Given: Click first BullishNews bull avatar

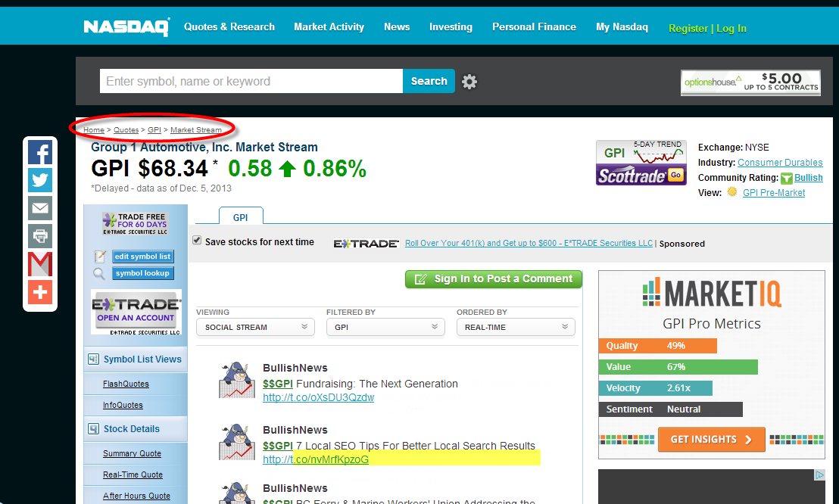Looking at the screenshot, I should (x=236, y=381).
